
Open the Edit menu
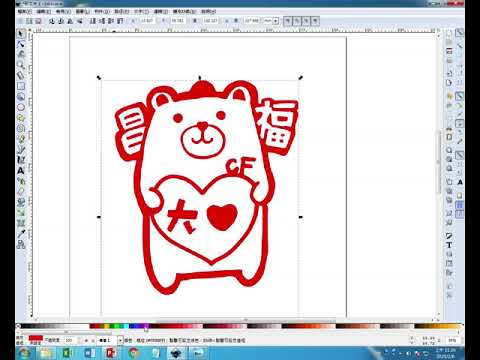(x=44, y=11)
